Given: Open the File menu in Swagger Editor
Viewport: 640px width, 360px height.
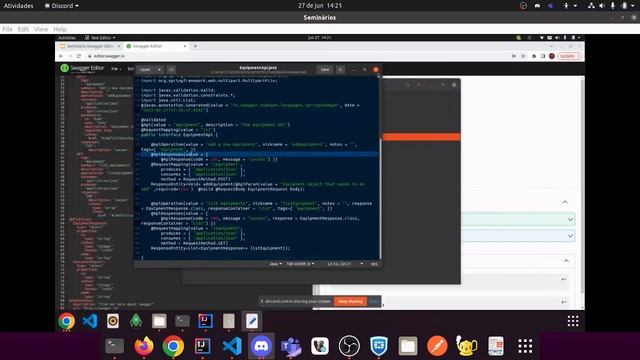Looking at the screenshot, I should click(x=116, y=69).
